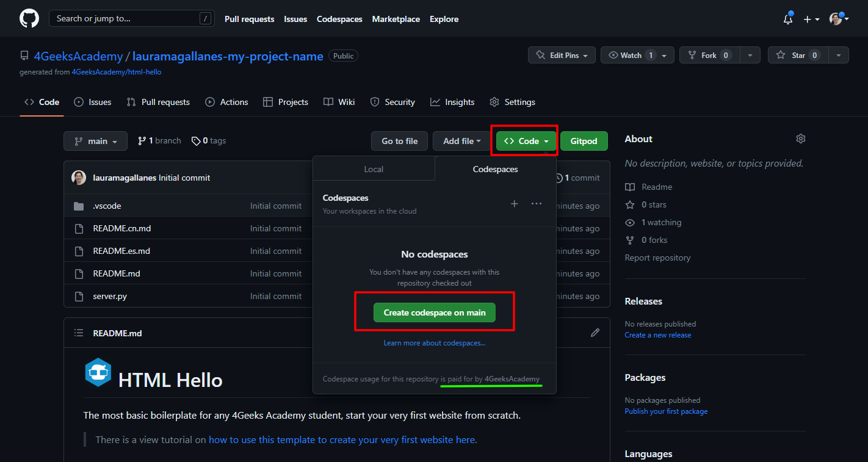Open the Initial commit message link
Screen dimensions: 868x462
point(184,178)
